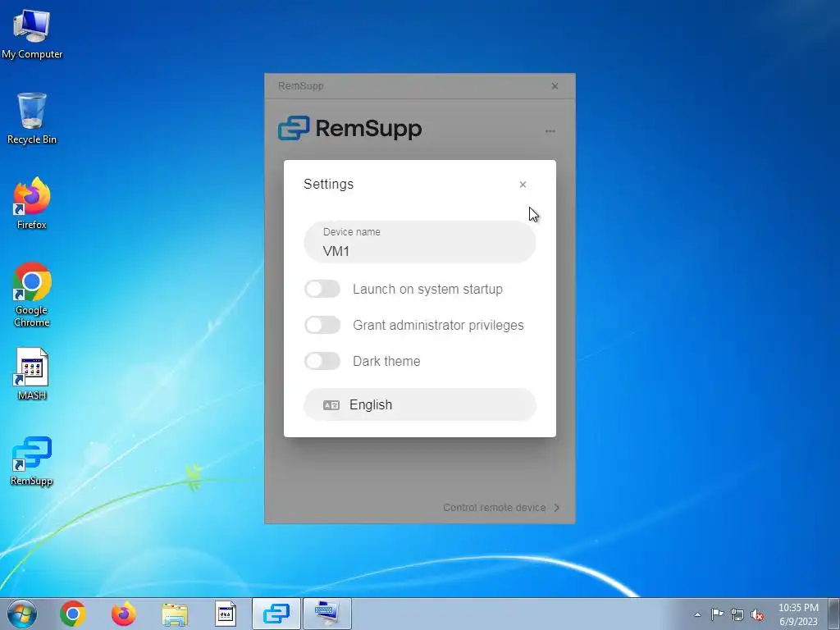The width and height of the screenshot is (840, 630).
Task: Toggle Grant administrator privileges switch
Action: 322,325
